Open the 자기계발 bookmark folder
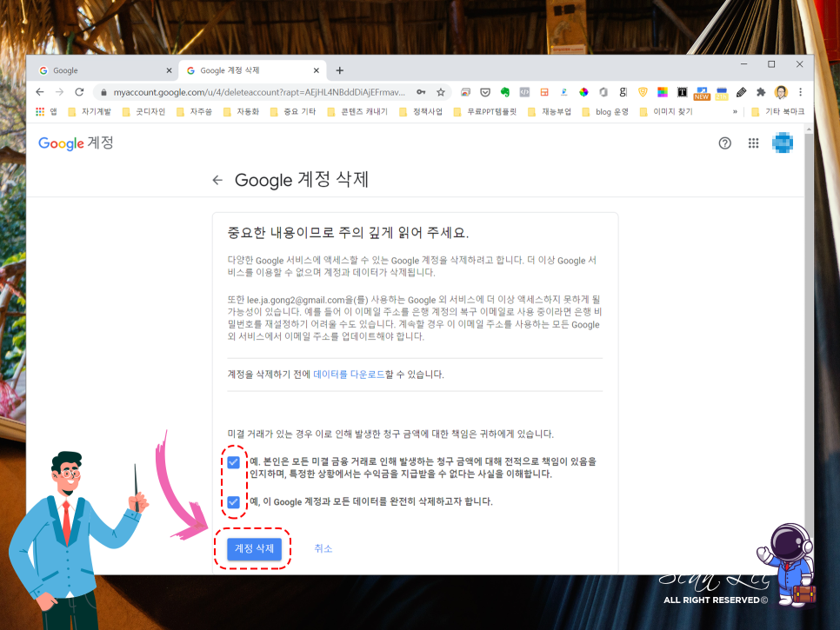This screenshot has height=630, width=840. (x=90, y=111)
